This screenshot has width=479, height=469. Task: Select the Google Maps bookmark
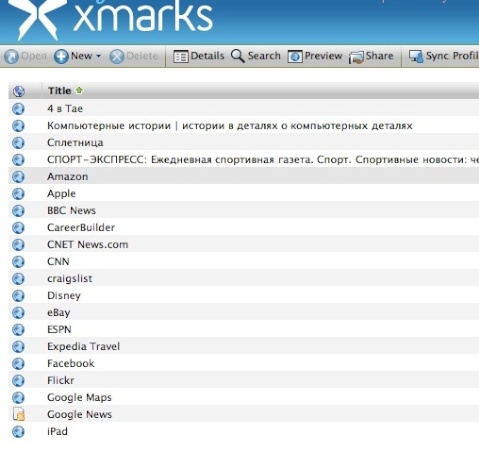click(x=244, y=398)
